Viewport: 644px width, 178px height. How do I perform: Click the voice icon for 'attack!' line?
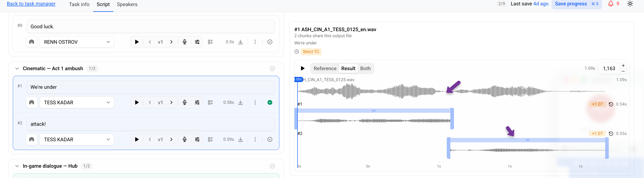click(x=32, y=139)
